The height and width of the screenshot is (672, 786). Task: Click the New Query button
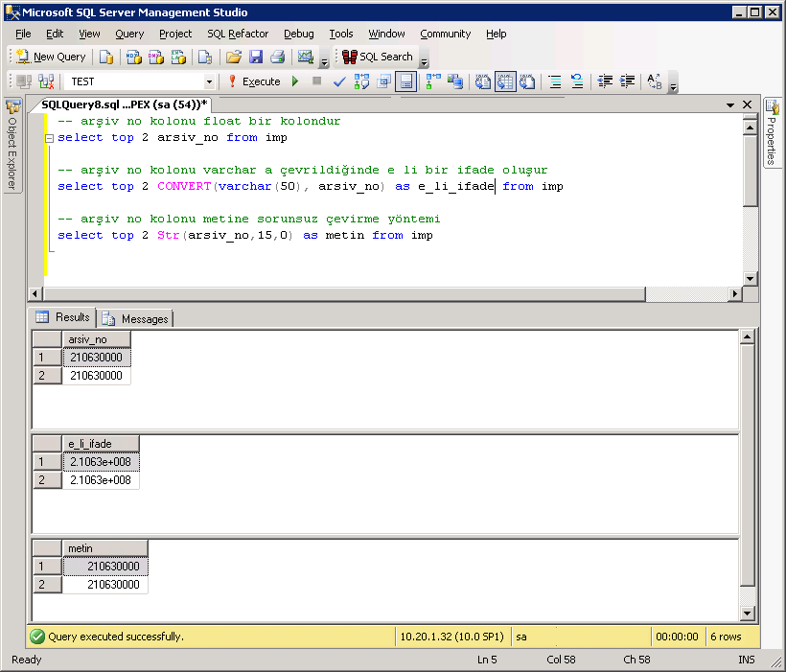pos(51,58)
